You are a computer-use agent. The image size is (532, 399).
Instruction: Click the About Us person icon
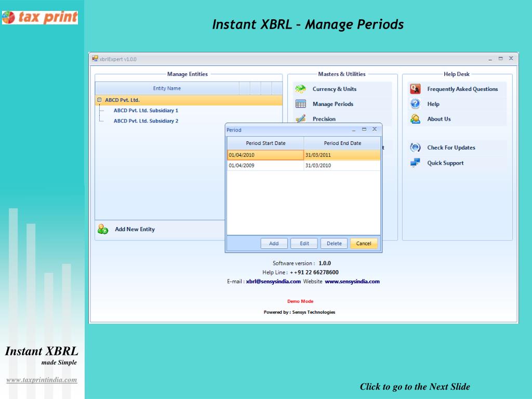pyautogui.click(x=415, y=119)
